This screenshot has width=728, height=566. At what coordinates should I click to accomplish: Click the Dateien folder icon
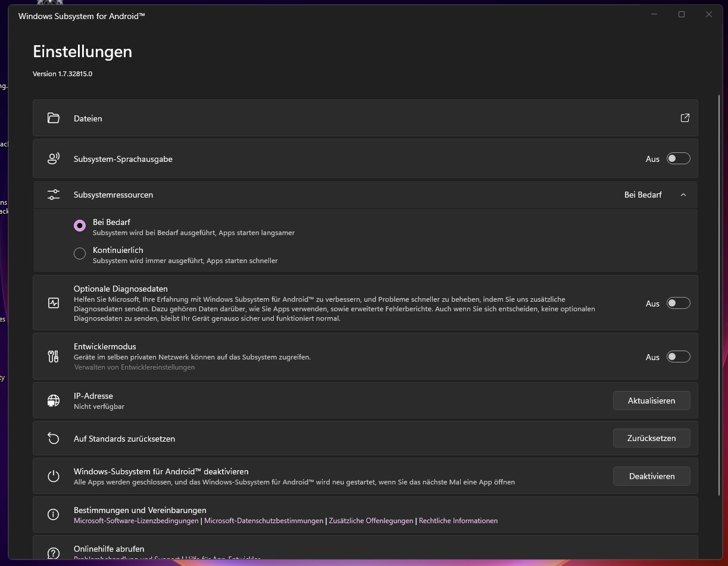pyautogui.click(x=54, y=118)
